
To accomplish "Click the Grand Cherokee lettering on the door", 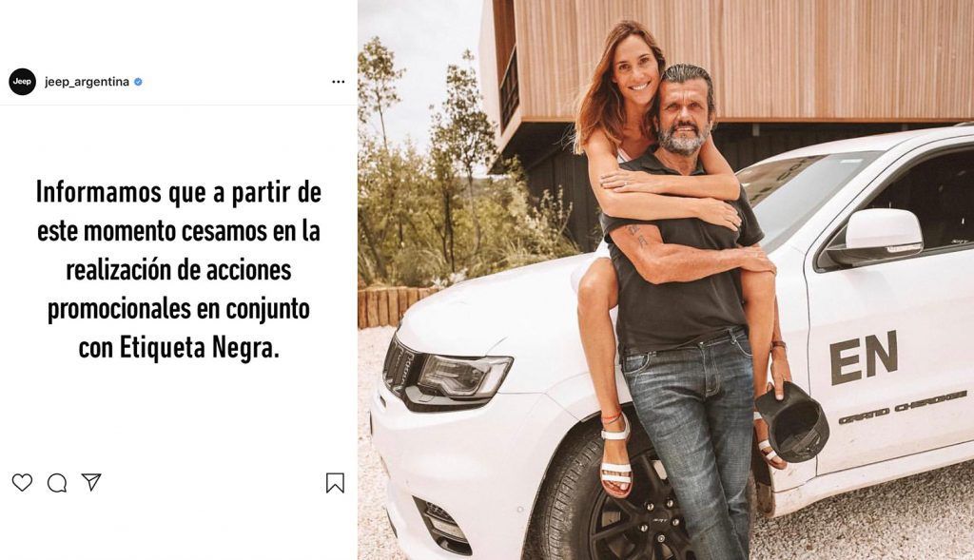I will click(904, 407).
